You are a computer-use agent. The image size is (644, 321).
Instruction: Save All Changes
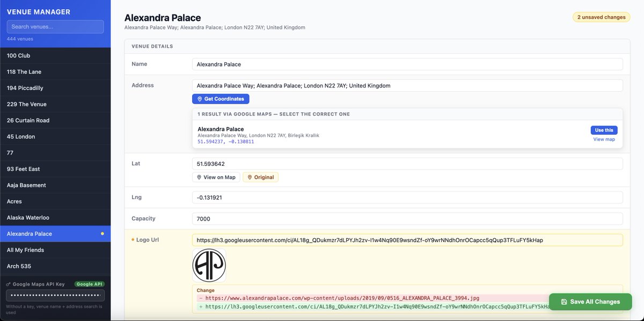590,302
